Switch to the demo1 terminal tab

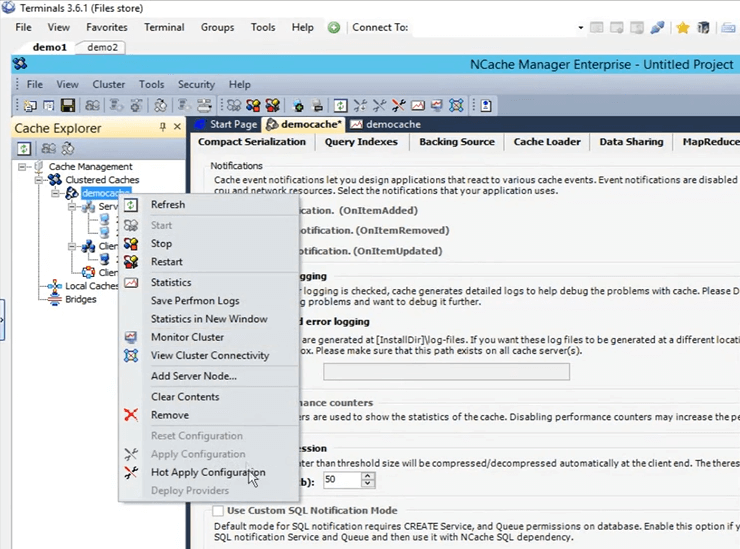[x=50, y=47]
